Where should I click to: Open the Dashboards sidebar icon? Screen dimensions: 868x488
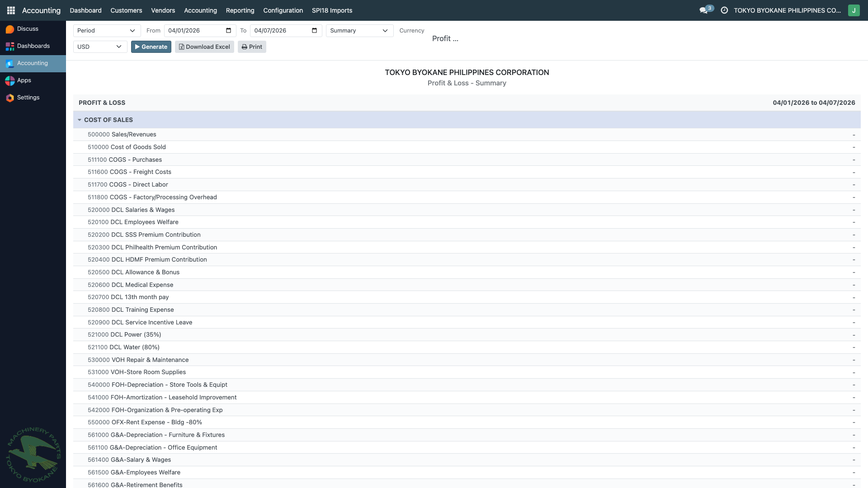tap(10, 46)
